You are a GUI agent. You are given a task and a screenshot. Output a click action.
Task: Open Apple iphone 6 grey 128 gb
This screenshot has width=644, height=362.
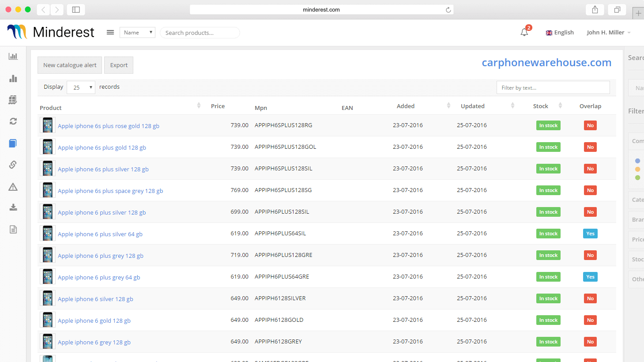click(x=94, y=342)
